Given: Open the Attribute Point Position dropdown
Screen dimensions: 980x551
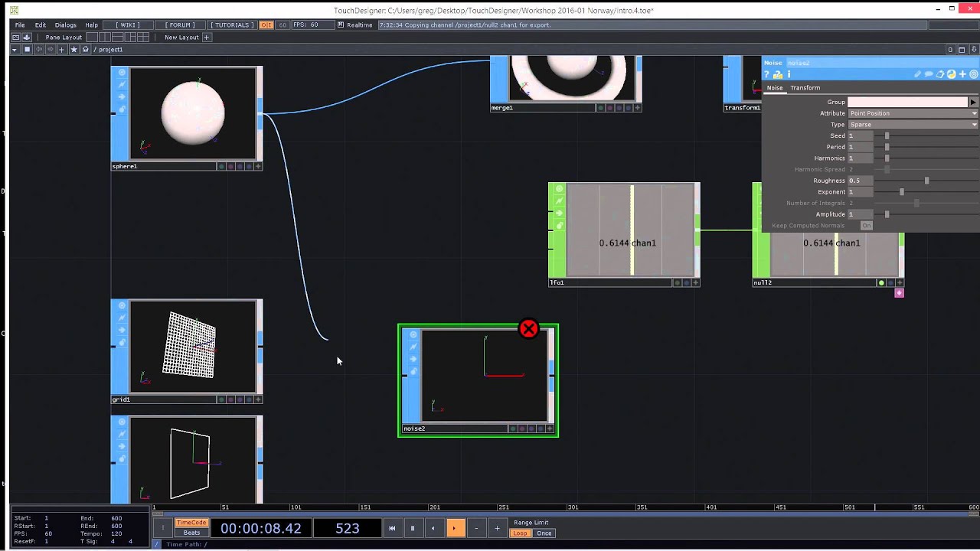Looking at the screenshot, I should pyautogui.click(x=913, y=113).
